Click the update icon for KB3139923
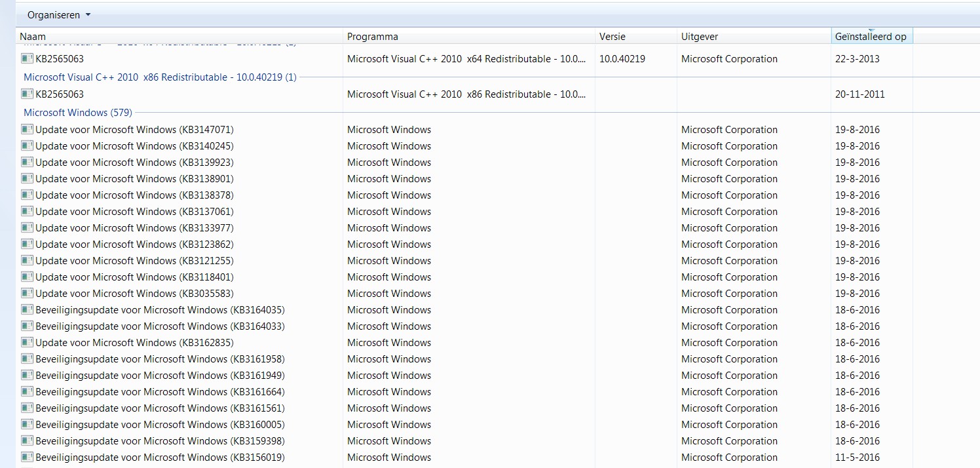This screenshot has width=980, height=468. [x=28, y=162]
